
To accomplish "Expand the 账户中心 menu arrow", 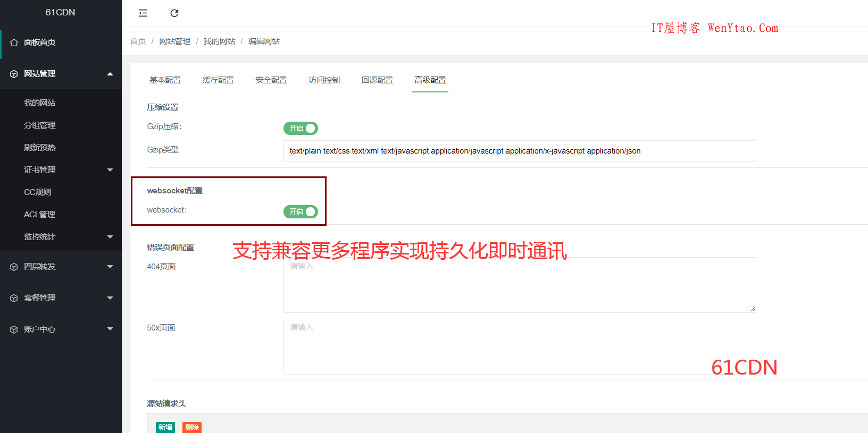I will click(x=110, y=329).
